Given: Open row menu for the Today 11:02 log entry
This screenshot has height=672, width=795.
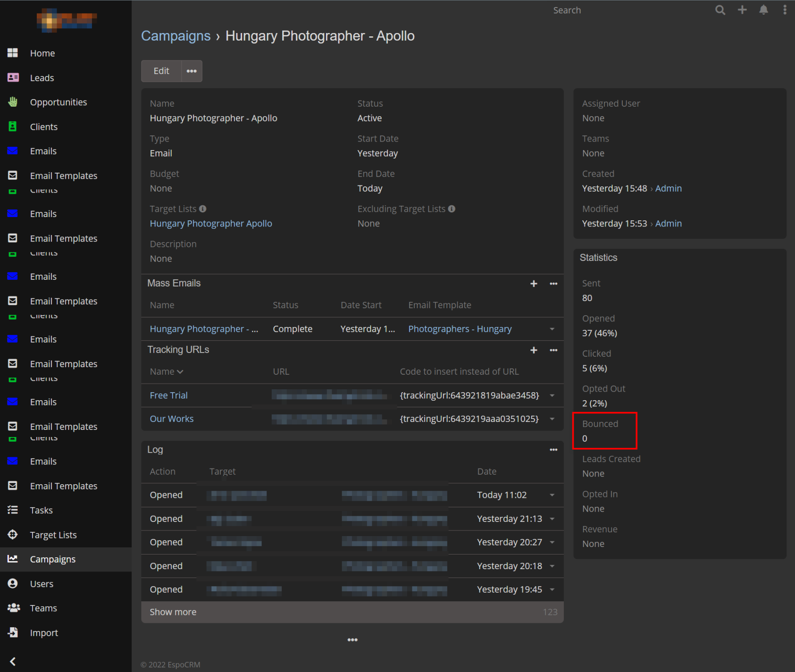Looking at the screenshot, I should click(x=552, y=495).
